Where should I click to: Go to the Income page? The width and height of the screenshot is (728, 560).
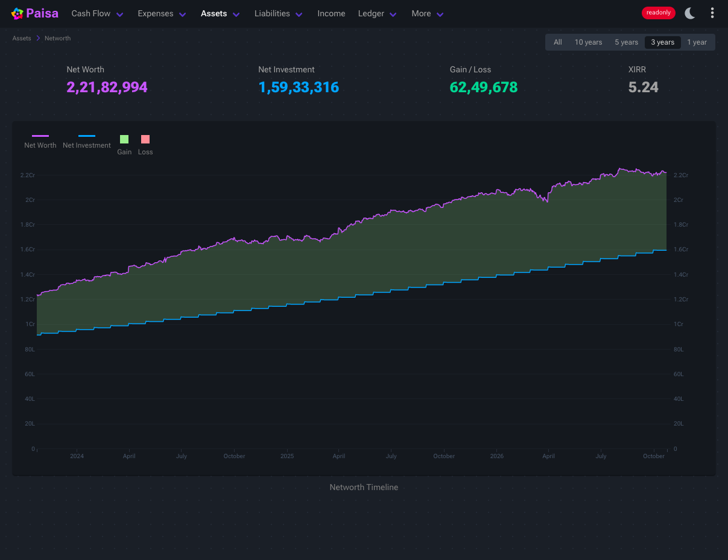(x=331, y=13)
